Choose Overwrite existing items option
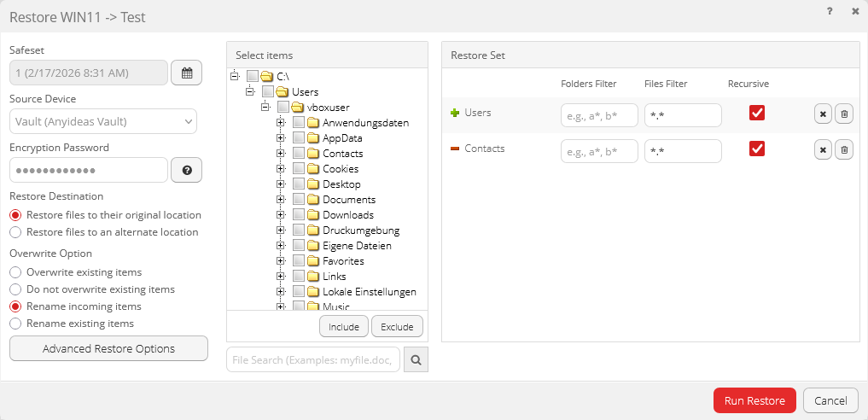Viewport: 868px width, 420px height. click(15, 272)
